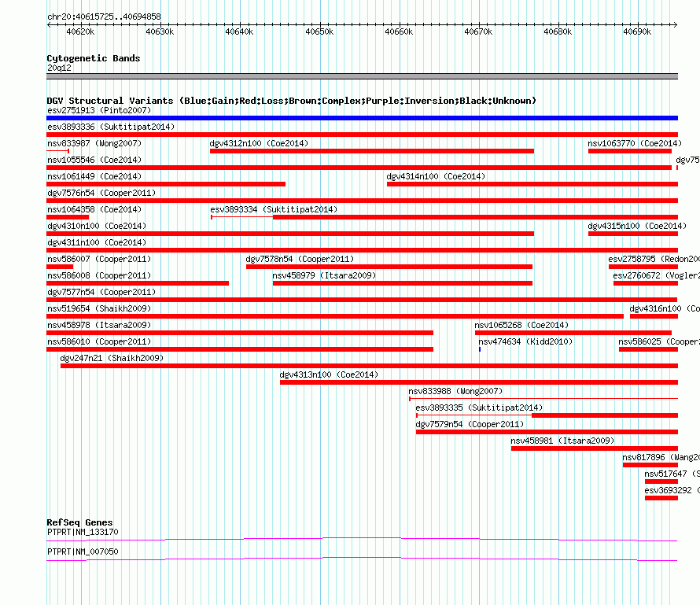Image resolution: width=700 pixels, height=605 pixels.
Task: Click nsv474634 (Kidd2010) variant label
Action: click(525, 341)
